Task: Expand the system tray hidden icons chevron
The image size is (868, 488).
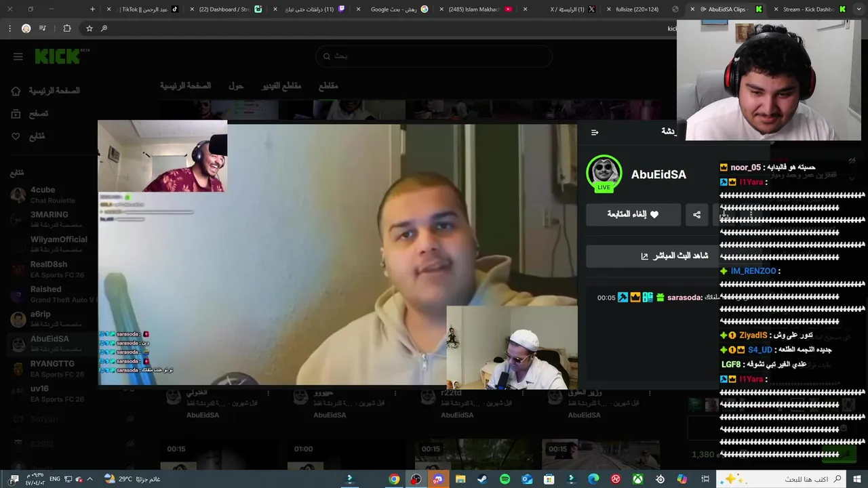Action: 90,479
